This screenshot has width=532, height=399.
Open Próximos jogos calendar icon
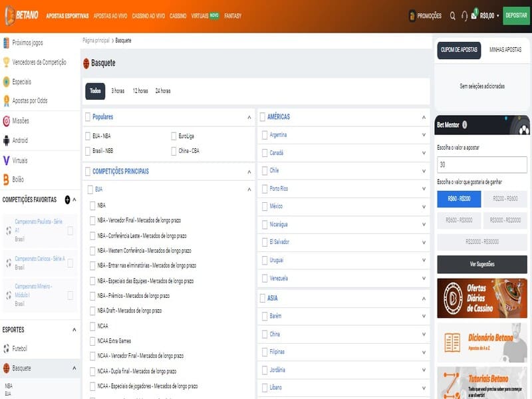tap(6, 43)
